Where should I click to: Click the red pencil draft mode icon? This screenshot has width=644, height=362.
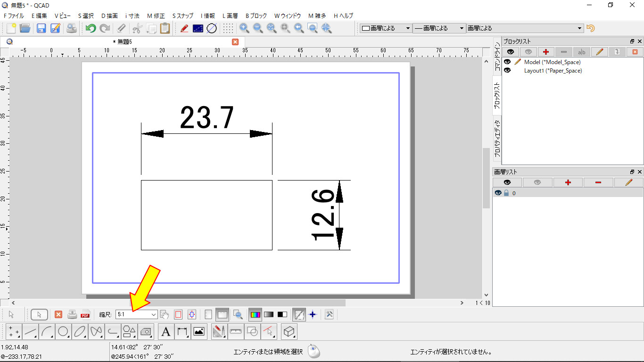click(x=184, y=28)
